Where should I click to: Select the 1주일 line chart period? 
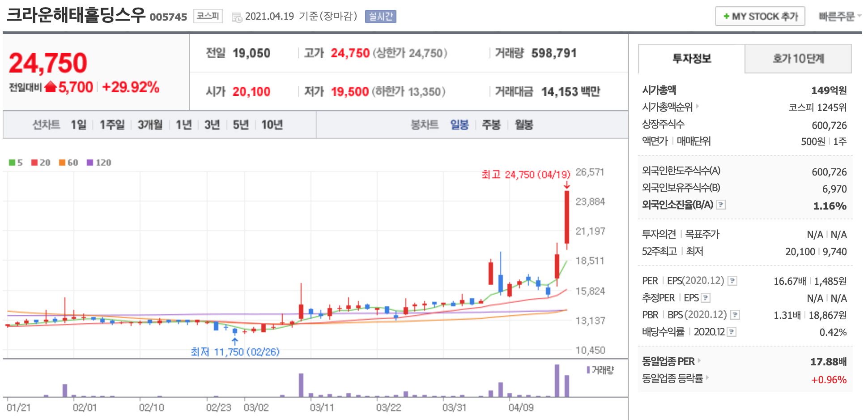112,124
